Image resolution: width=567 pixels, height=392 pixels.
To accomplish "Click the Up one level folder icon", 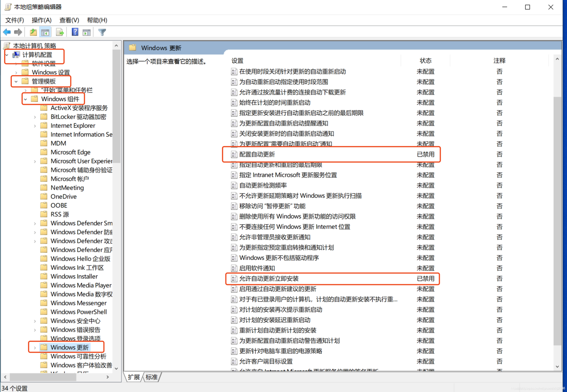I will coord(33,32).
